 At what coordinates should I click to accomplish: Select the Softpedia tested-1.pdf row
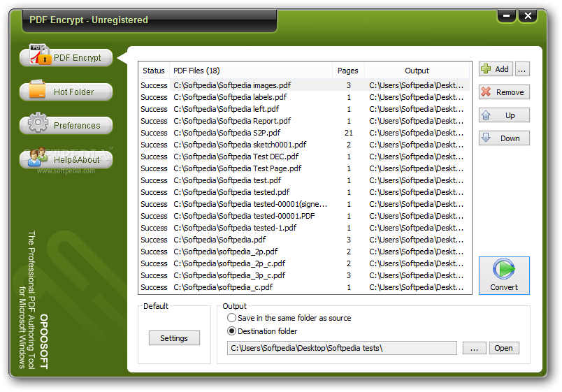[x=305, y=228]
